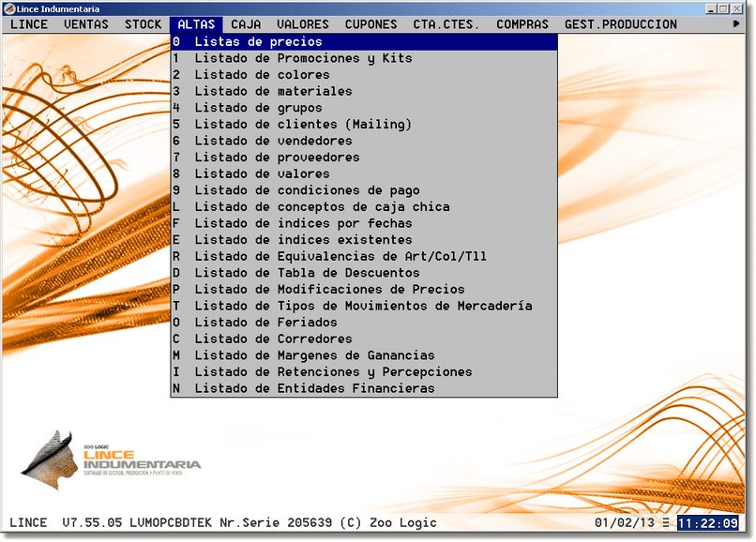The height and width of the screenshot is (542, 756).
Task: Select Listado de Feriados
Action: tap(365, 323)
